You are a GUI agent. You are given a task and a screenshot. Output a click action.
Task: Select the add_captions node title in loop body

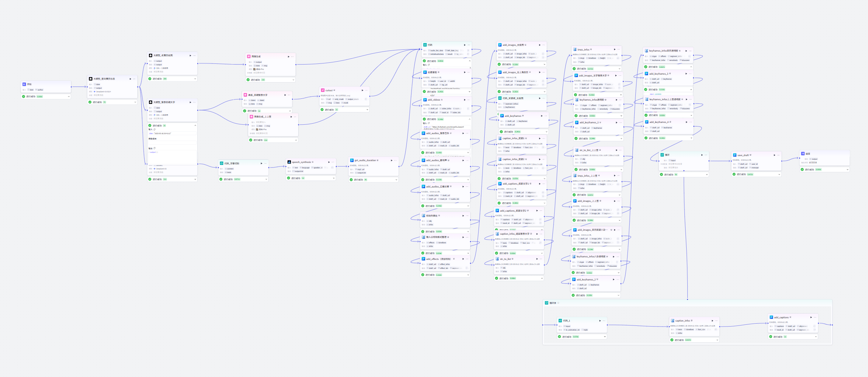point(781,318)
